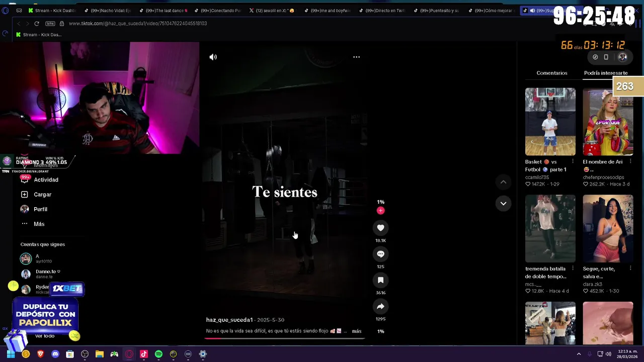Viewport: 644px width, 362px height.
Task: Expand the caption with más
Action: [x=357, y=331]
